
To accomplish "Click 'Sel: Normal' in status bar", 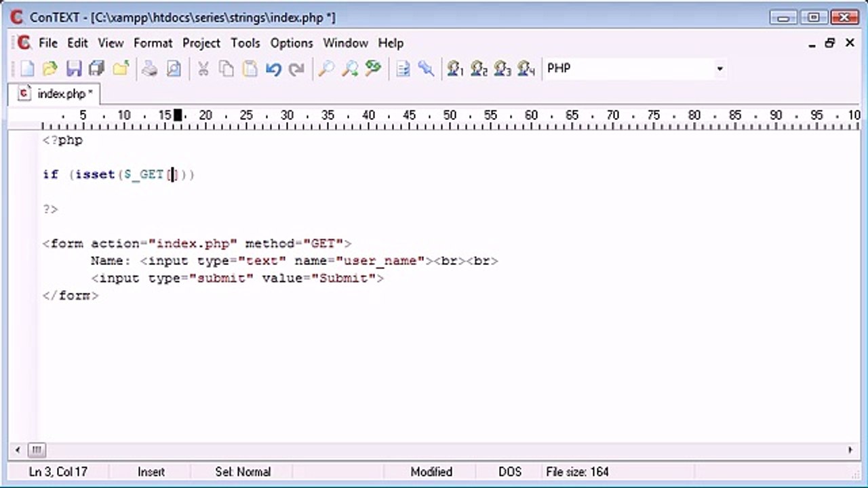I will point(243,472).
